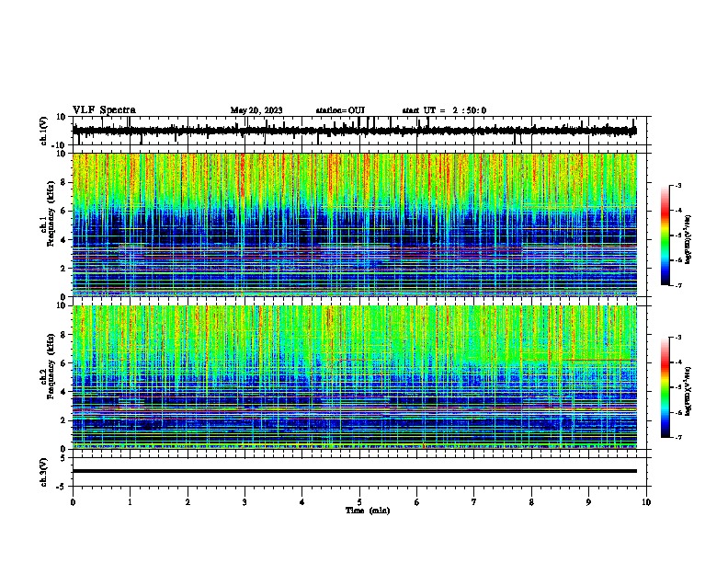Click the "ch.1(V)" axis label
Image resolution: width=728 pixels, height=563 pixels.
point(43,131)
